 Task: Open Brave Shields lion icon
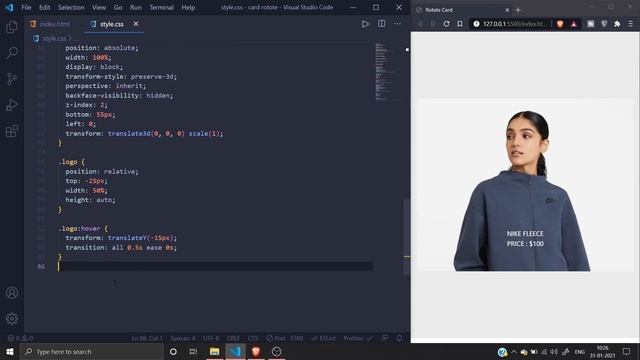click(560, 24)
